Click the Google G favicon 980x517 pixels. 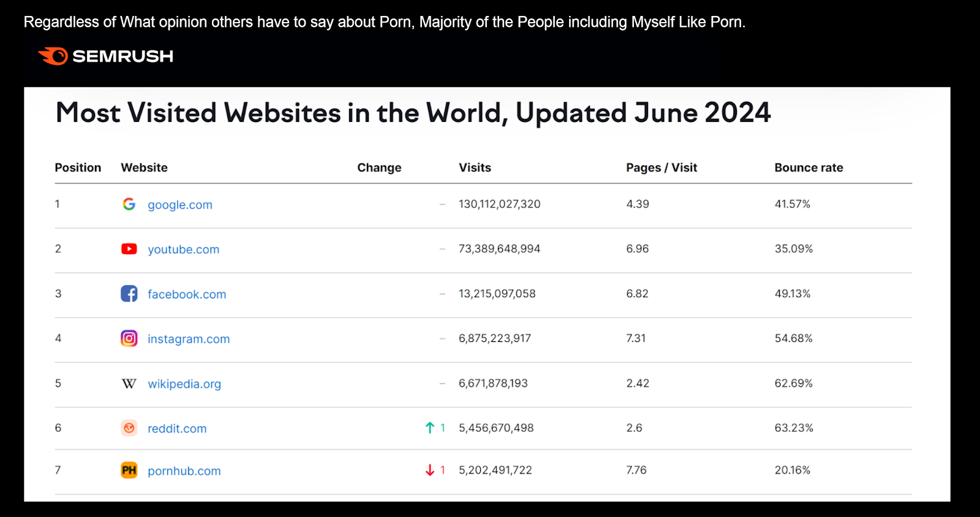point(129,204)
